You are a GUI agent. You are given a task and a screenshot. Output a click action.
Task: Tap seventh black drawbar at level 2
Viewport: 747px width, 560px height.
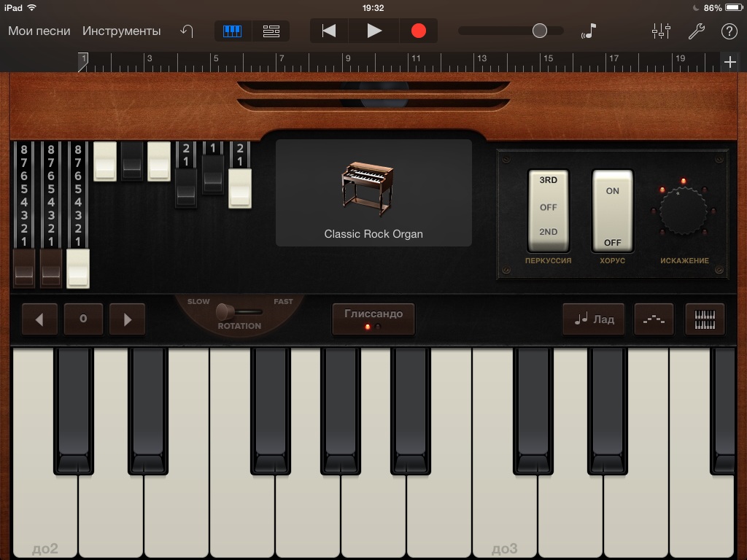point(186,187)
